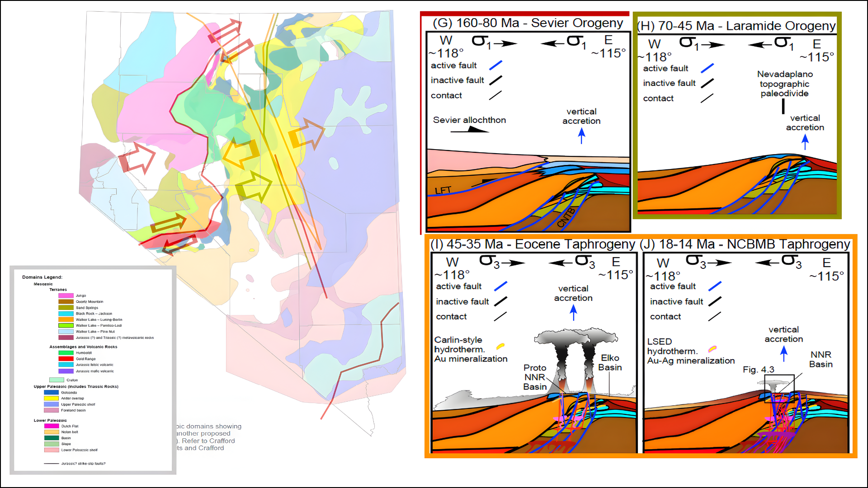Click the Fig. 4.3 inset box
Screen dimensions: 868x488
[779, 388]
